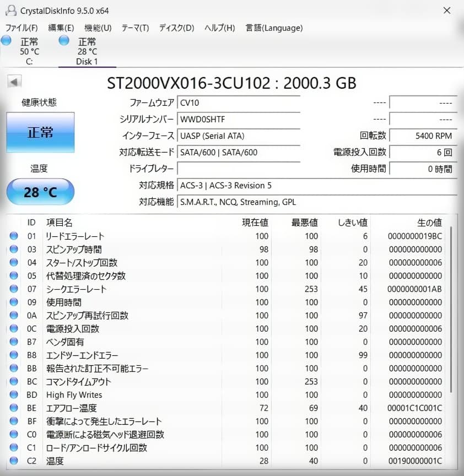This screenshot has height=476, width=464.
Task: Click the CrystalDiskInfo app icon in title bar
Action: [x=10, y=10]
